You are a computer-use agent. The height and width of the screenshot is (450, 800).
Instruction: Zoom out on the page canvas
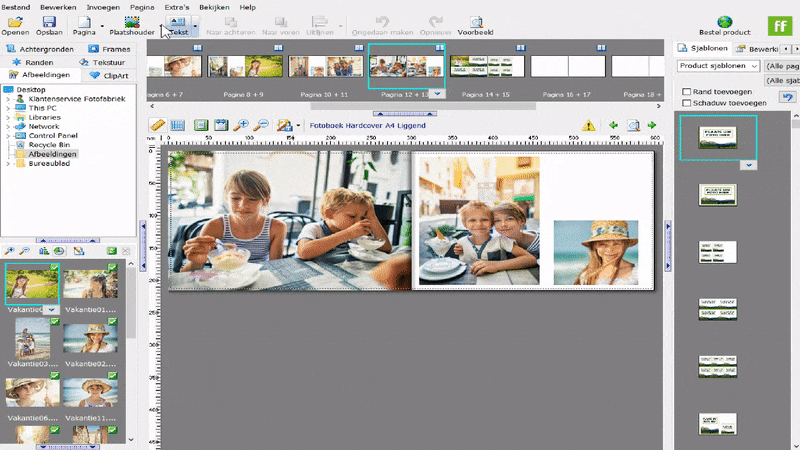(x=260, y=125)
